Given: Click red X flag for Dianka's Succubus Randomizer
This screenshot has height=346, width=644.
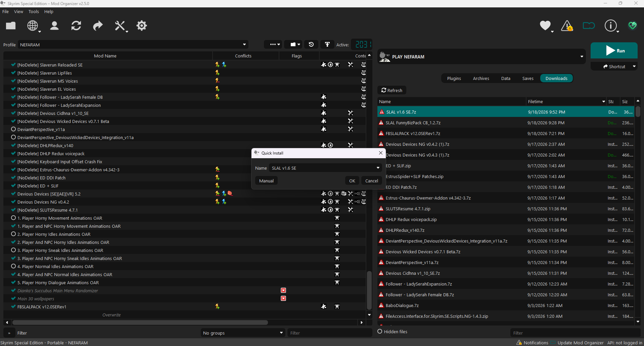Looking at the screenshot, I should [x=283, y=290].
